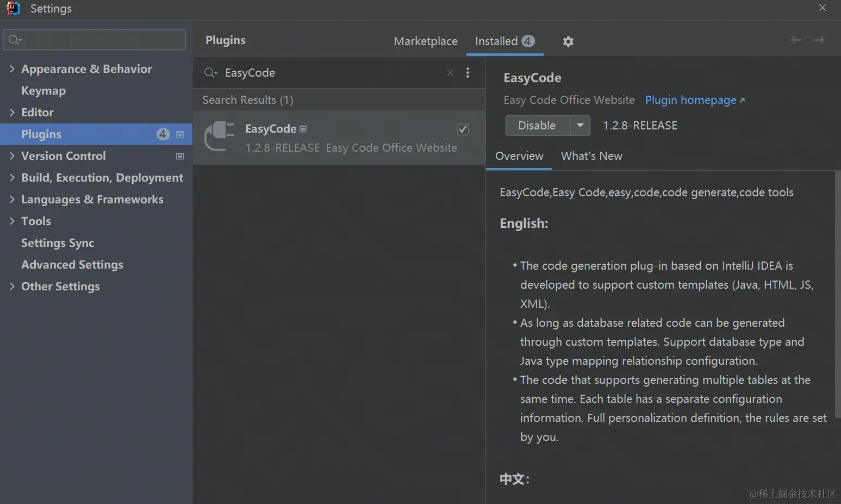841x504 pixels.
Task: Select Keymap in settings tree
Action: coord(43,91)
